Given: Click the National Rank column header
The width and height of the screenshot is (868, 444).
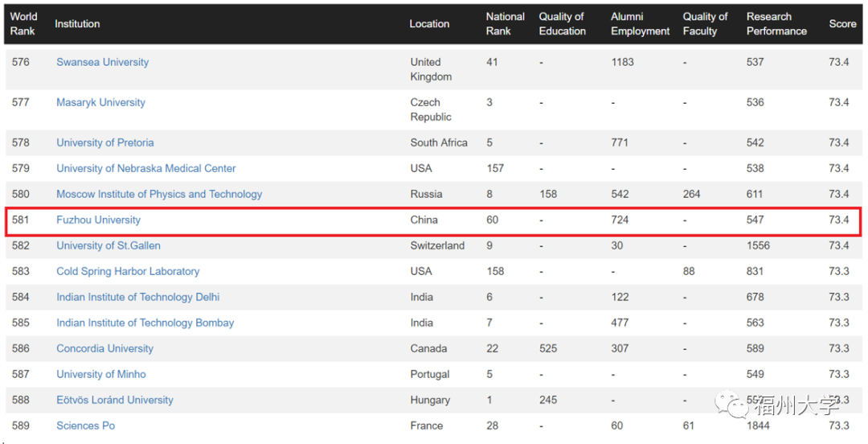Looking at the screenshot, I should (505, 24).
